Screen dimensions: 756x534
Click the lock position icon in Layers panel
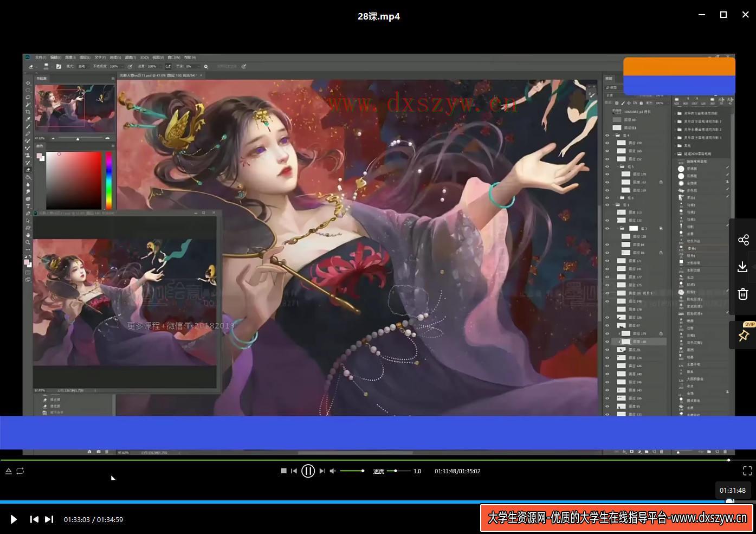pyautogui.click(x=629, y=103)
